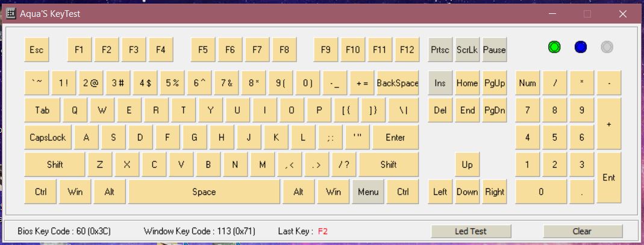This screenshot has width=644, height=245.
Task: Click the Aqua'S KeyTest title bar app icon
Action: click(x=11, y=13)
